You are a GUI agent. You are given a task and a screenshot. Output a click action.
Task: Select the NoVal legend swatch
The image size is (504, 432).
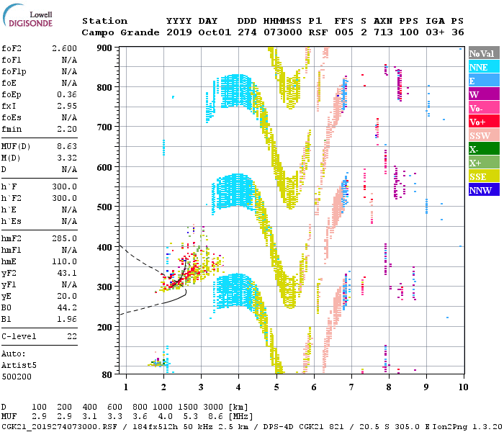[484, 53]
